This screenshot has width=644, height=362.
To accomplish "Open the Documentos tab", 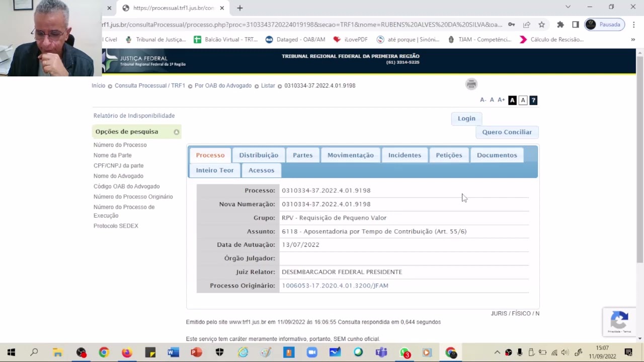I will point(497,155).
